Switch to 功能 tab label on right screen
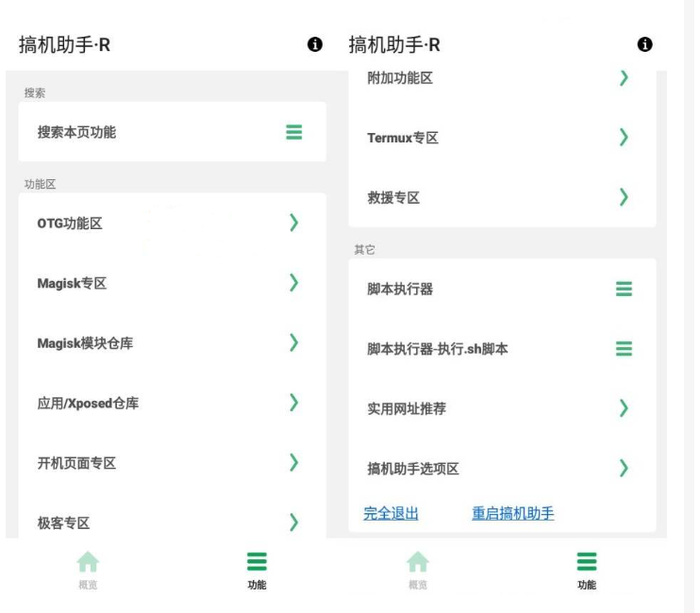Image resolution: width=700 pixels, height=613 pixels. click(x=587, y=585)
